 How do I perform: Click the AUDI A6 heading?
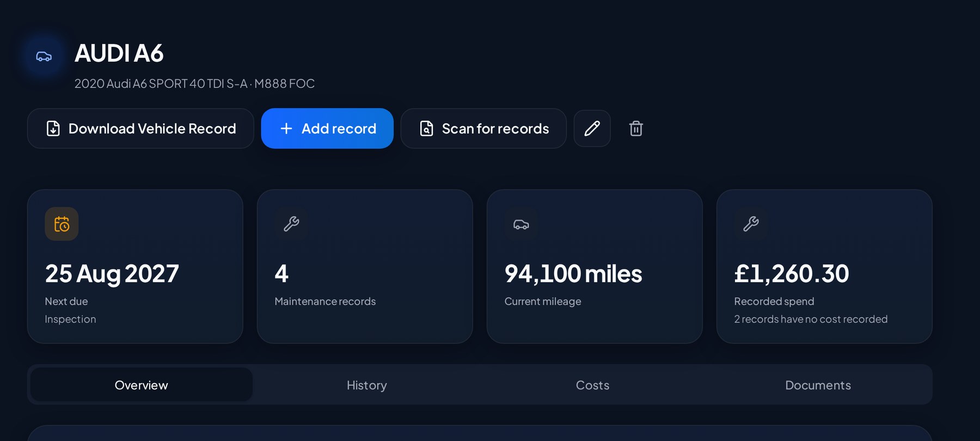click(x=119, y=53)
